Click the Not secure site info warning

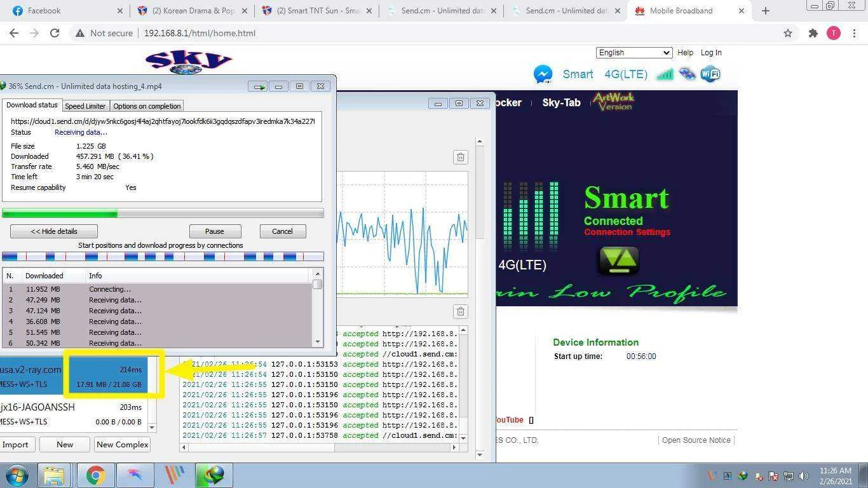tap(104, 33)
